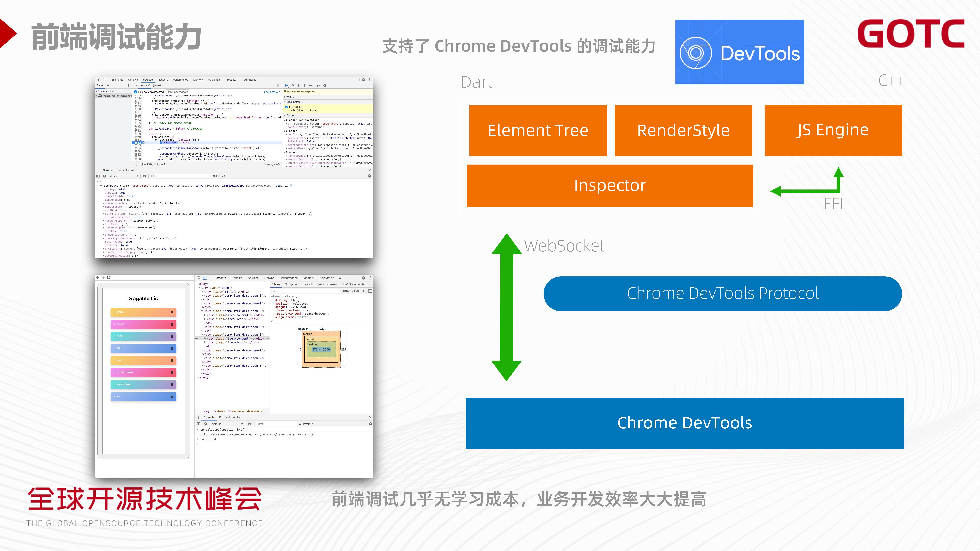Click Pause on exceptions icon
Screen dimensions: 980x551
(x=325, y=86)
